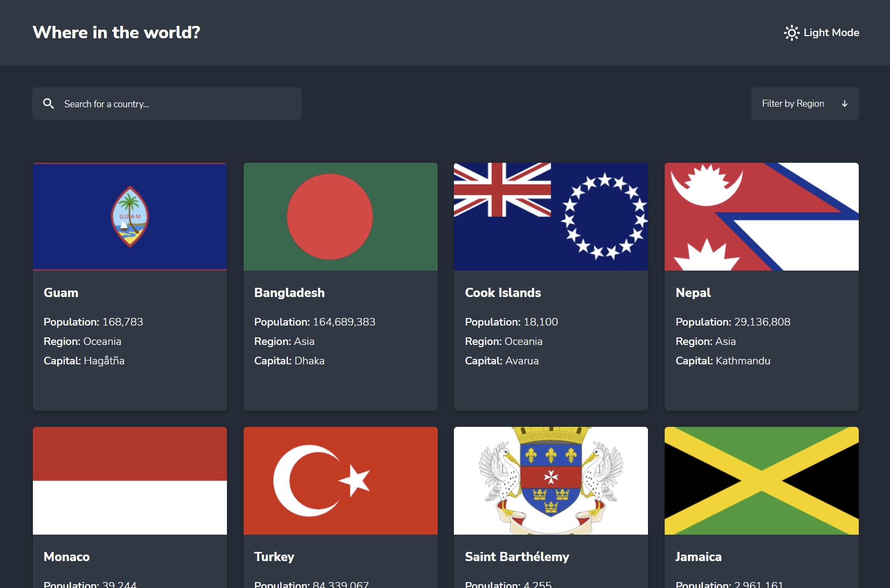Click the Guam flag thumbnail

129,217
